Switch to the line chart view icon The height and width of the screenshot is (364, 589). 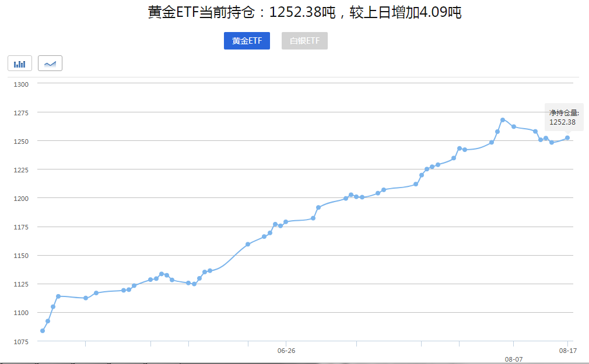pyautogui.click(x=50, y=63)
